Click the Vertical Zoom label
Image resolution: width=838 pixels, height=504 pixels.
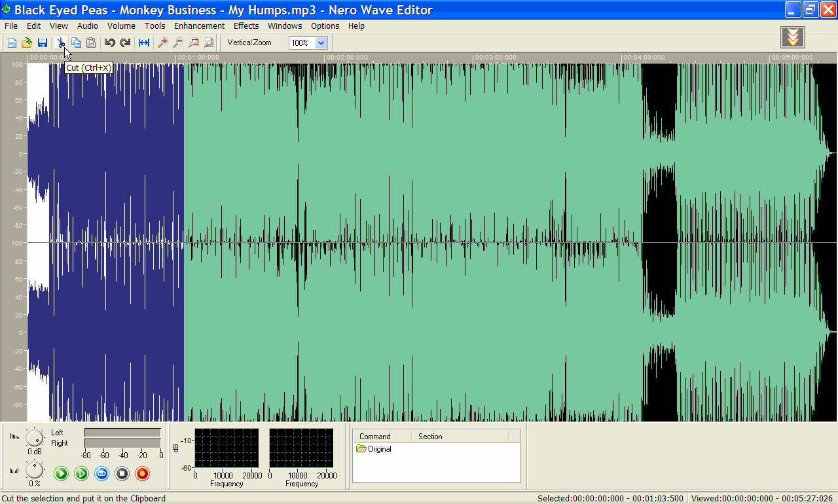point(249,43)
